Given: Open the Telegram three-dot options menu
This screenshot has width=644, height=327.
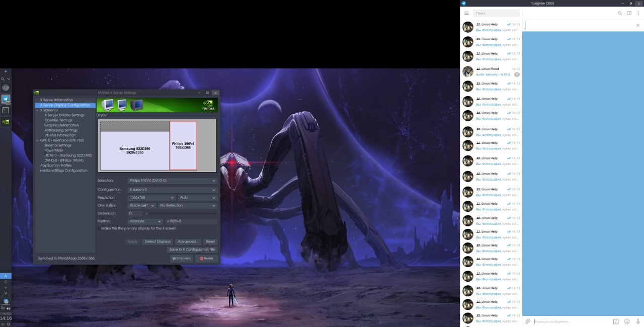Looking at the screenshot, I should (638, 13).
